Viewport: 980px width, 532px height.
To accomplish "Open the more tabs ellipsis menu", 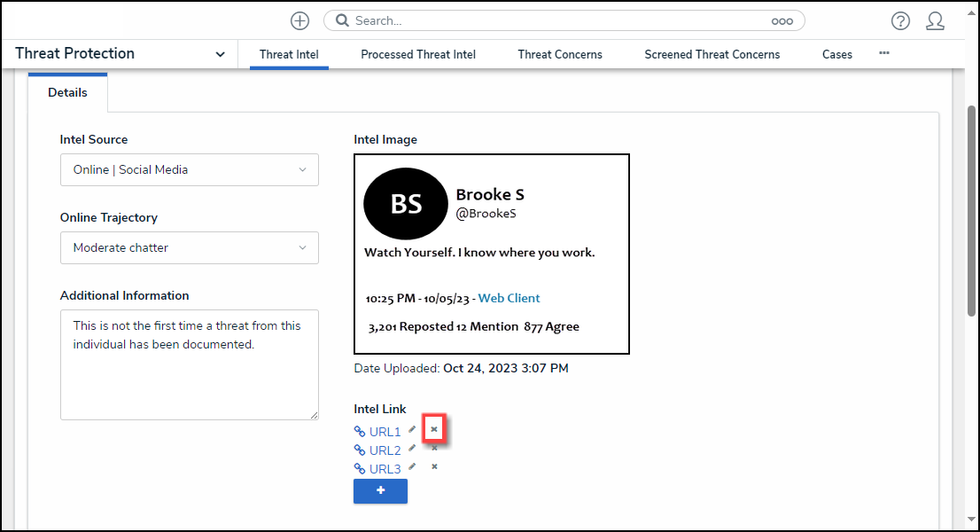I will 884,53.
